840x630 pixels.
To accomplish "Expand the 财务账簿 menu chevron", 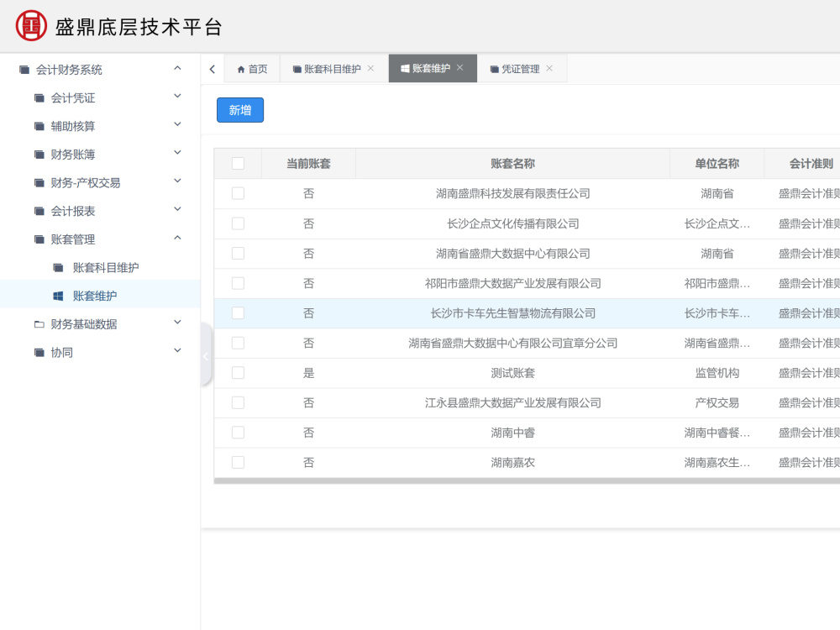I will 177,153.
